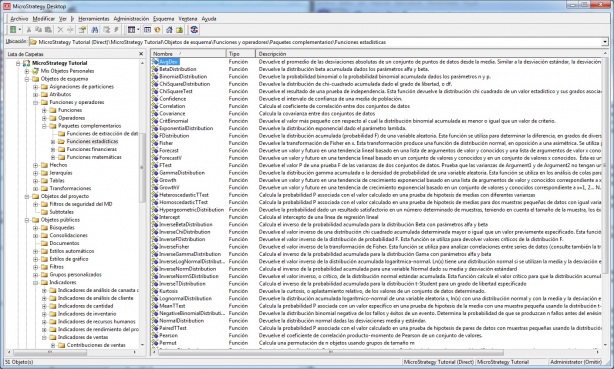Expand the Mis Objetos Personales node
This screenshot has width=614, height=369.
point(27,71)
